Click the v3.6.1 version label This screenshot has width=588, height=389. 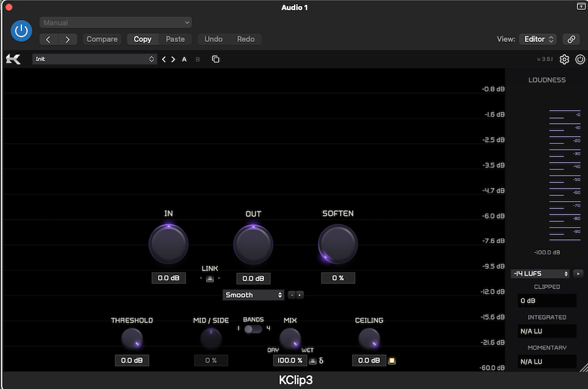coord(545,59)
